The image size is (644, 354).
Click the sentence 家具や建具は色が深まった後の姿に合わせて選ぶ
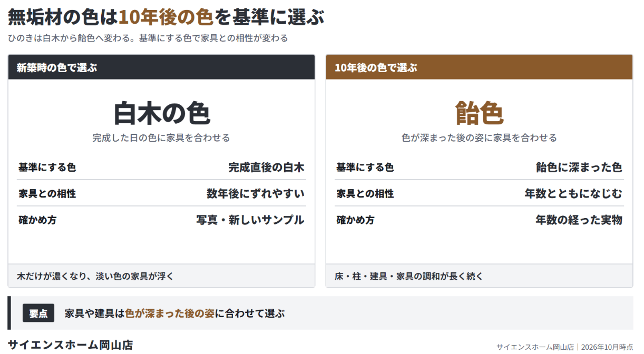click(x=174, y=313)
